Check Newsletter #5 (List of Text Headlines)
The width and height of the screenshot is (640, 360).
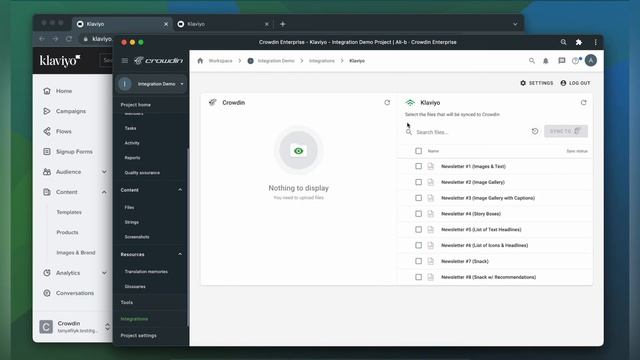tap(418, 229)
